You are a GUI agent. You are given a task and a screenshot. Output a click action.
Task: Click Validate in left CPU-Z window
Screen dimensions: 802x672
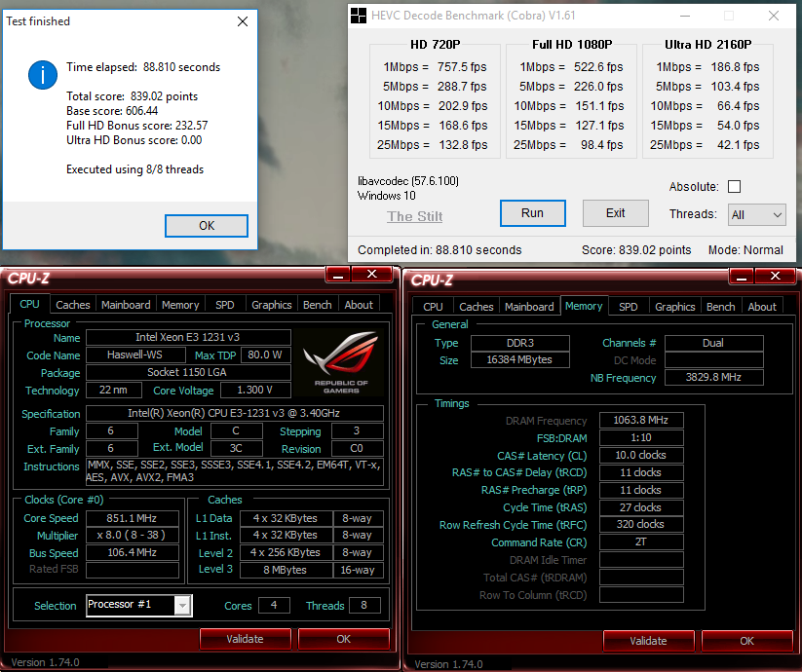click(x=245, y=639)
